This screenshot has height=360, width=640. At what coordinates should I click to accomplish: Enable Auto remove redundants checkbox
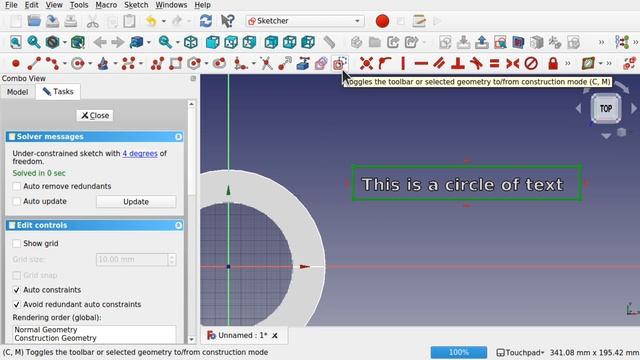tap(17, 187)
